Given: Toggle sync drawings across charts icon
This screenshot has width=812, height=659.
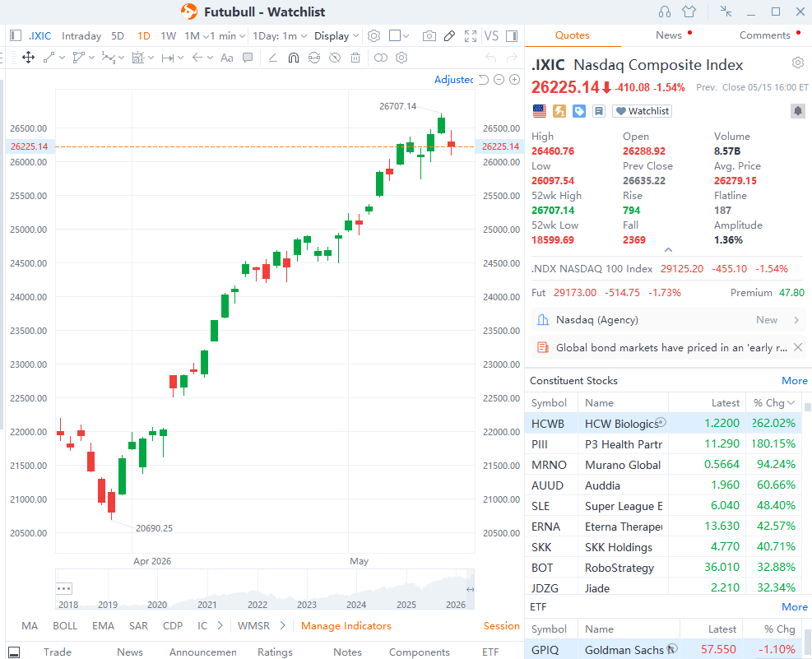Looking at the screenshot, I should click(x=314, y=58).
